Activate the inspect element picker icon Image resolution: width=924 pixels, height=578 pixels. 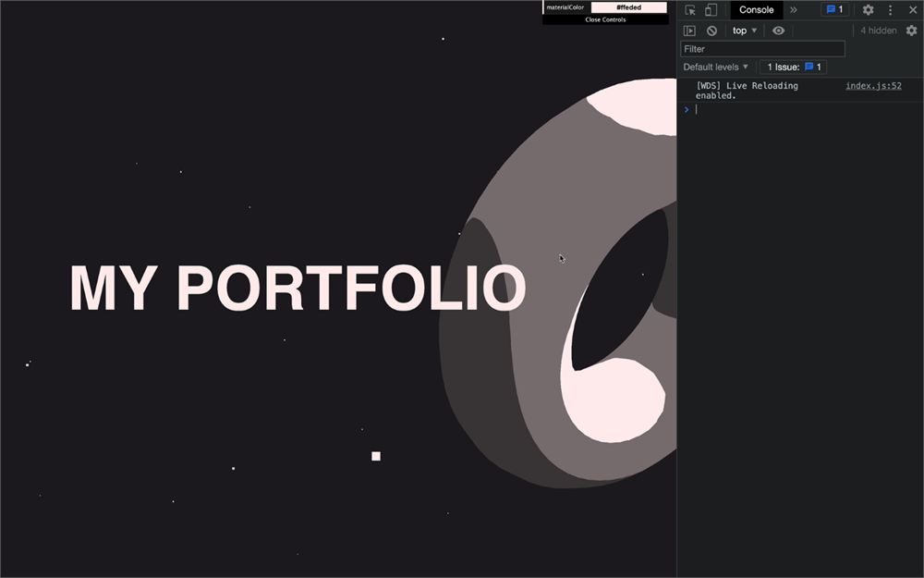point(690,10)
